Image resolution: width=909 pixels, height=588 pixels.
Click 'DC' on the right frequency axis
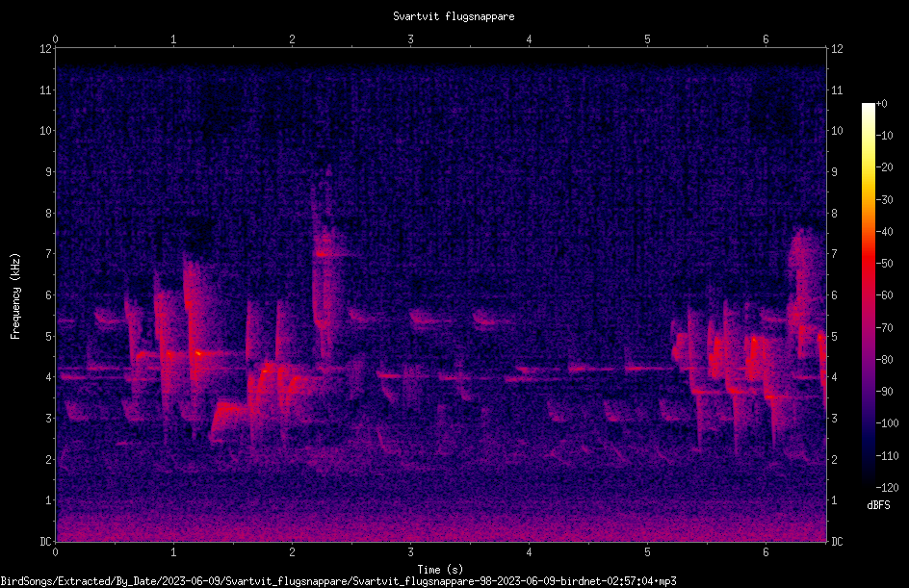(837, 542)
